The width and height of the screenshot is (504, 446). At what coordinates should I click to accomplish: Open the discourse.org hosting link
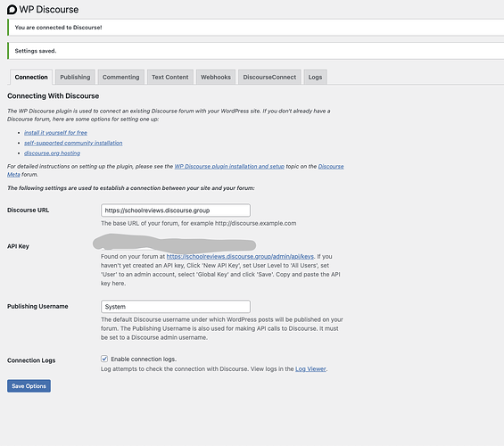pyautogui.click(x=52, y=153)
